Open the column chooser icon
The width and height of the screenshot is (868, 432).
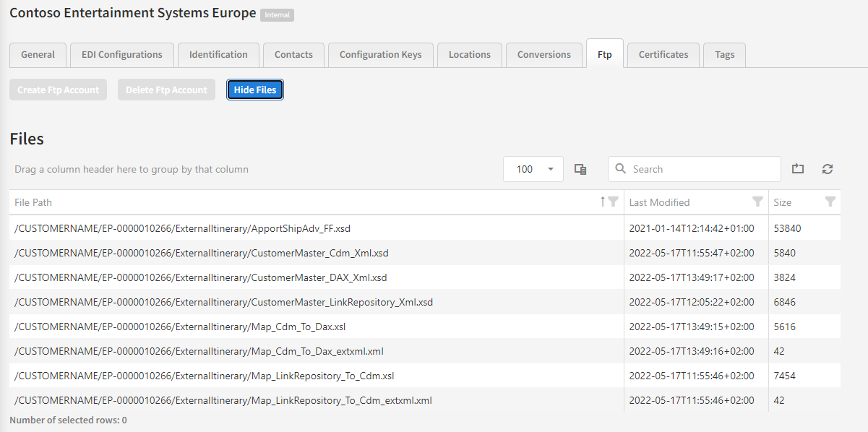click(580, 169)
